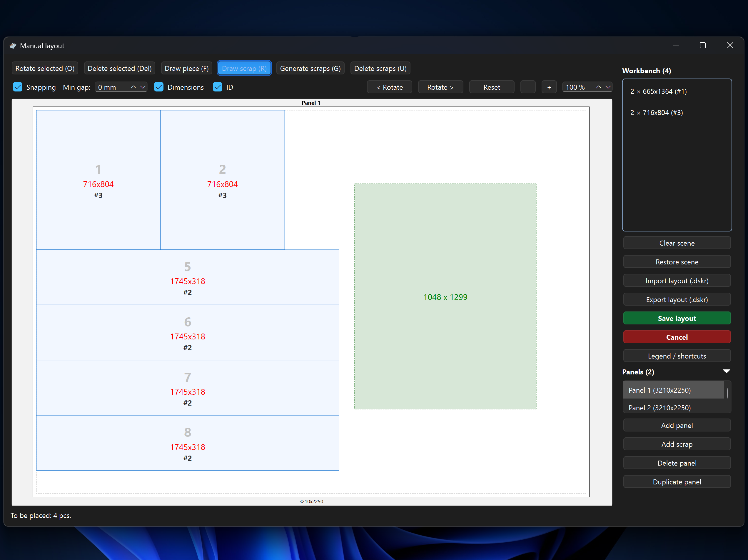
Task: Increase the 100 % zoom level
Action: pyautogui.click(x=598, y=87)
